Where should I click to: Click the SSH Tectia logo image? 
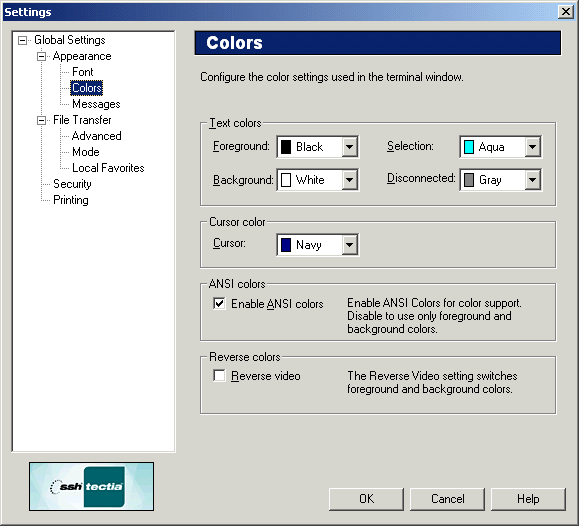(92, 486)
